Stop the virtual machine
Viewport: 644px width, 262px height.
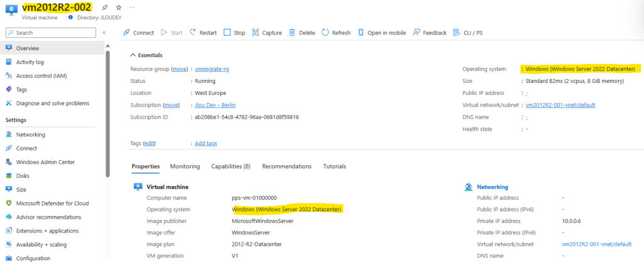tap(234, 33)
